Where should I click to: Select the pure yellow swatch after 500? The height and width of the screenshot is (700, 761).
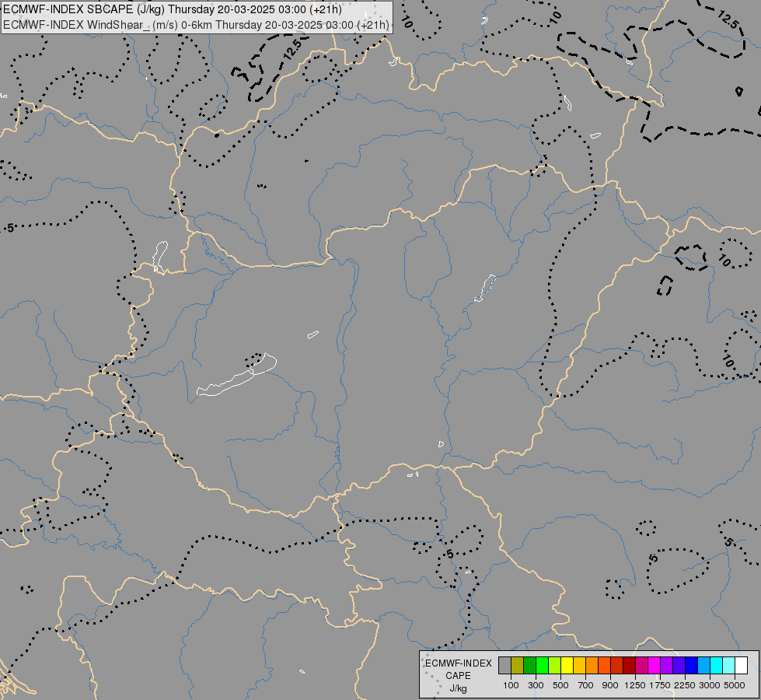point(567,665)
